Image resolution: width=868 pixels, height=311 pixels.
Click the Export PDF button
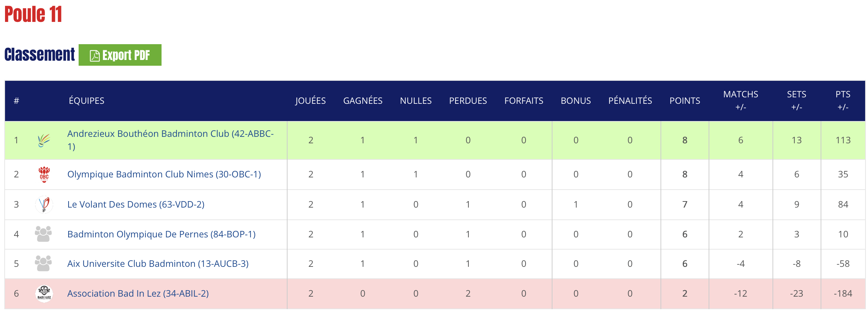point(120,55)
